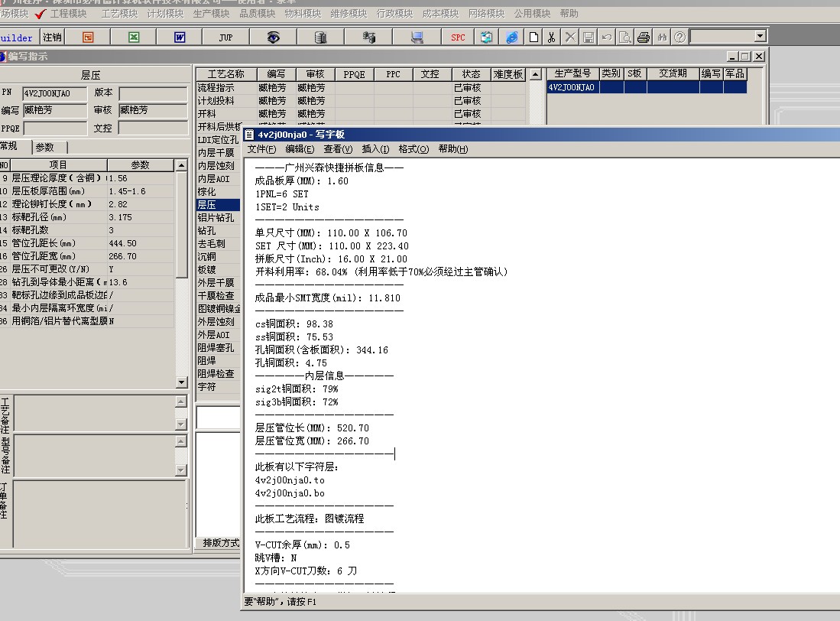This screenshot has width=840, height=621.
Task: Click the PowerPoint icon in the toolbar
Action: (x=88, y=37)
